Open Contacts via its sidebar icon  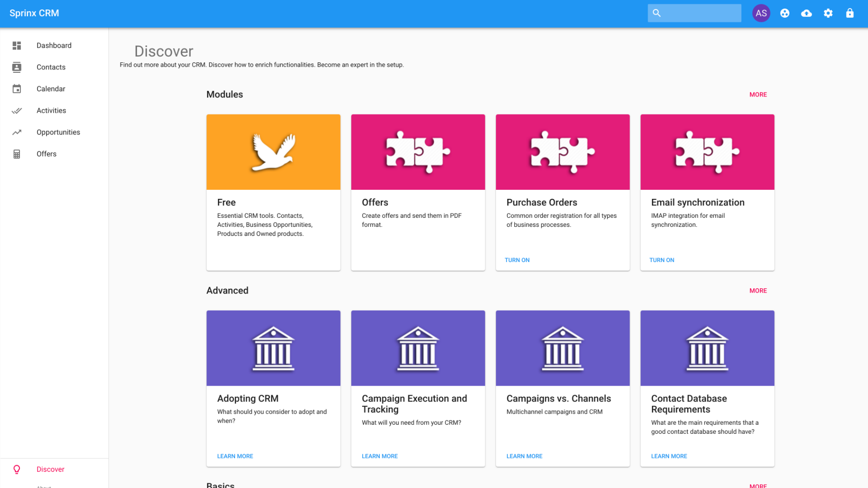pyautogui.click(x=17, y=67)
